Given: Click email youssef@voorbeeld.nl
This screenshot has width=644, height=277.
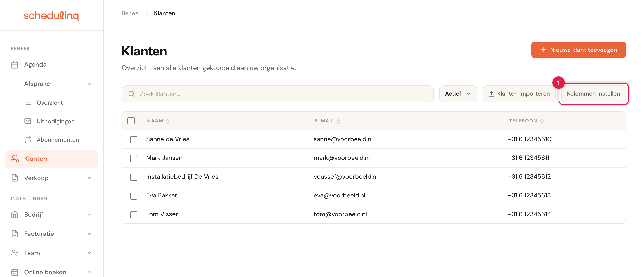Looking at the screenshot, I should tap(345, 177).
